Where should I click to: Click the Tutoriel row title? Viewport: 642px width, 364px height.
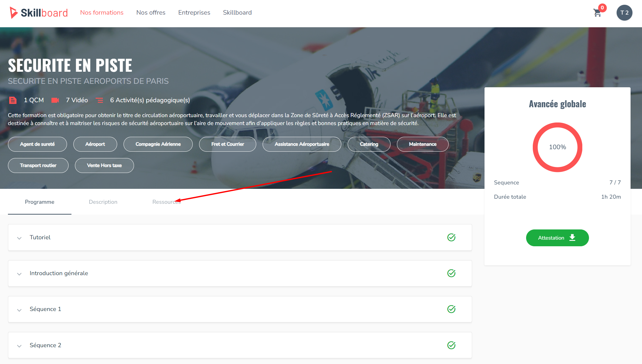click(40, 237)
